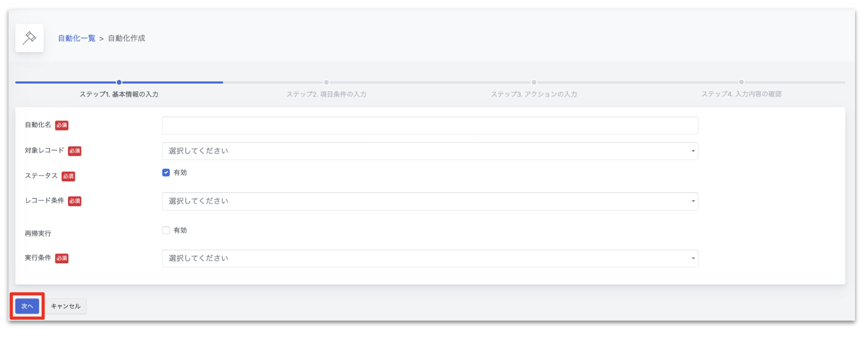Viewport: 868px width, 337px height.
Task: Uncheck the ステータス 有効 checkbox
Action: click(x=166, y=172)
